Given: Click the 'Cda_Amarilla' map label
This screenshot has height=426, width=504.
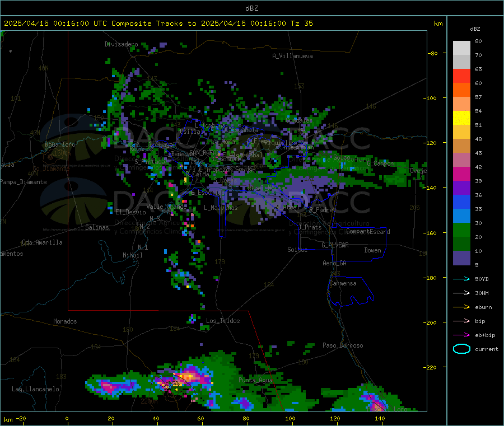Looking at the screenshot, I should pos(42,242).
